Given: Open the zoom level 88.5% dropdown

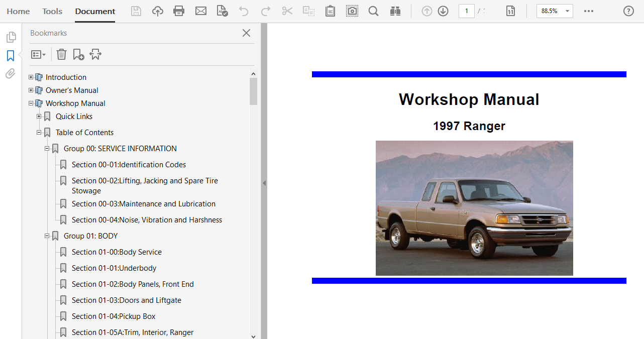Looking at the screenshot, I should click(x=555, y=11).
